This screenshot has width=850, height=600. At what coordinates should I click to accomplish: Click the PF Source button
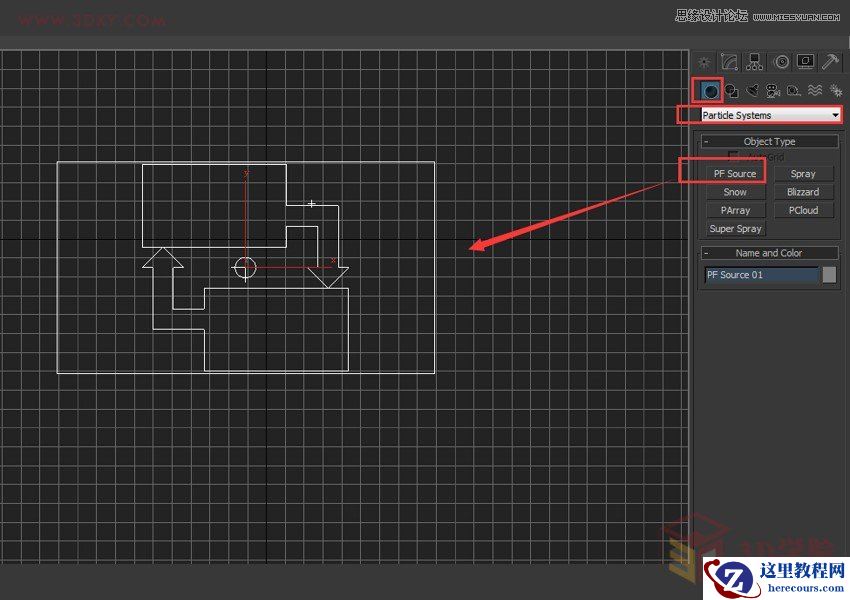tap(735, 172)
